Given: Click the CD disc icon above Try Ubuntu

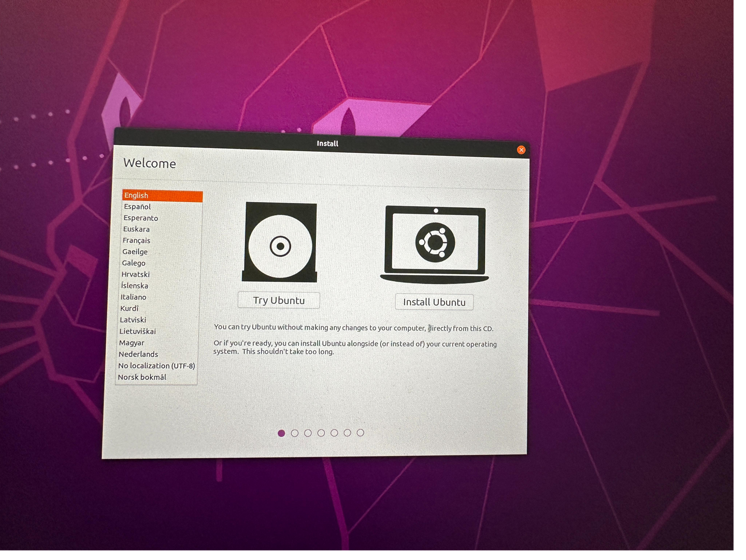Looking at the screenshot, I should click(x=280, y=242).
